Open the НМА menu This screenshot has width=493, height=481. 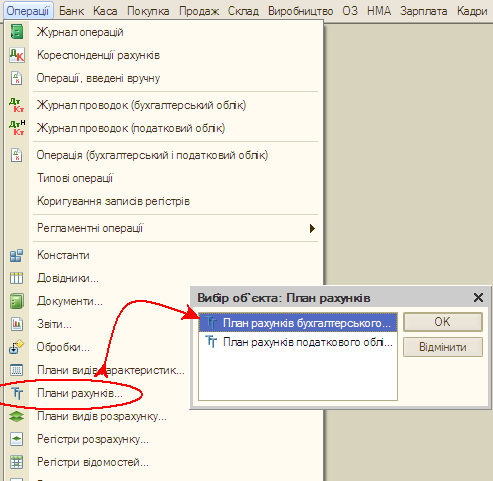coord(379,11)
